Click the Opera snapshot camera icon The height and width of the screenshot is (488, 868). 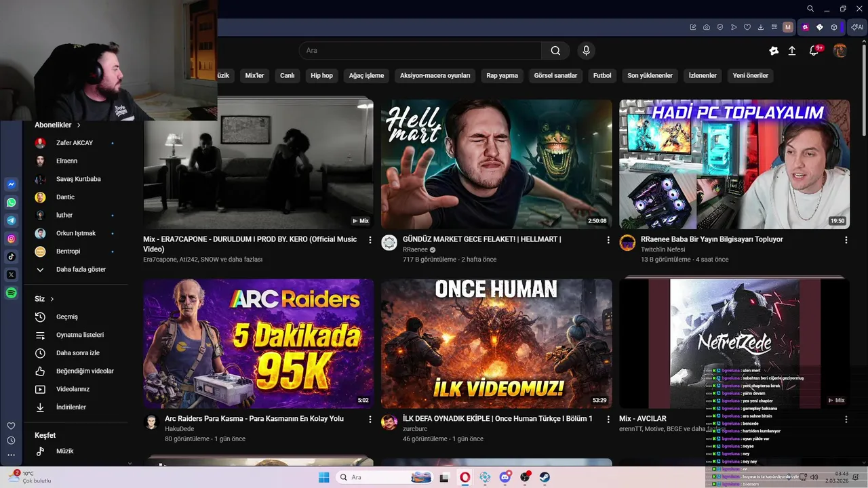pyautogui.click(x=707, y=27)
